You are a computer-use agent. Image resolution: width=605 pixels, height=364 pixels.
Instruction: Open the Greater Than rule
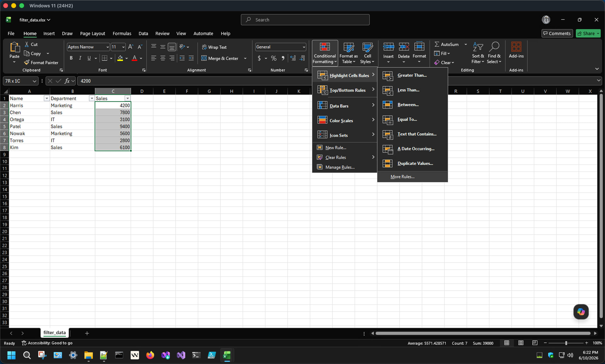[x=412, y=75]
